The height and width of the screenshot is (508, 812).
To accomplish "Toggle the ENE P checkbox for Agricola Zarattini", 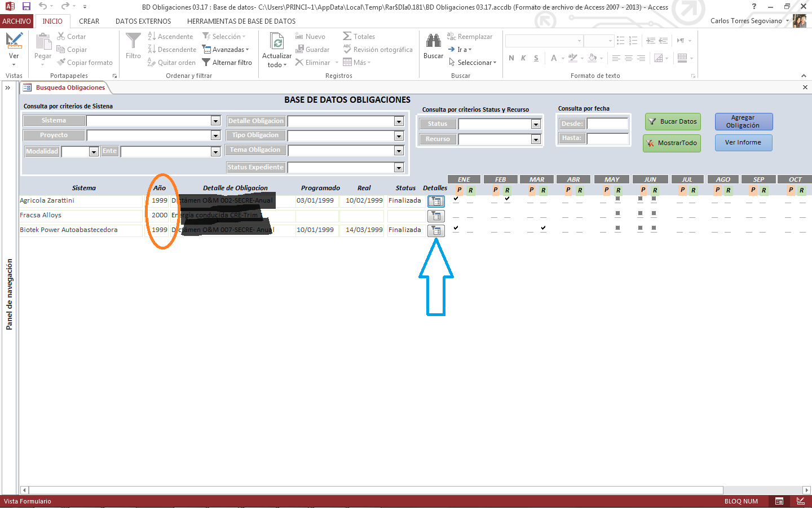I will (x=456, y=199).
